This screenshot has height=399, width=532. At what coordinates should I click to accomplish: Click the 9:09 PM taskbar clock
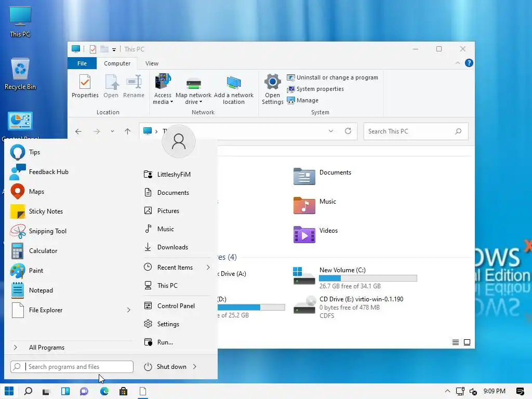495,391
